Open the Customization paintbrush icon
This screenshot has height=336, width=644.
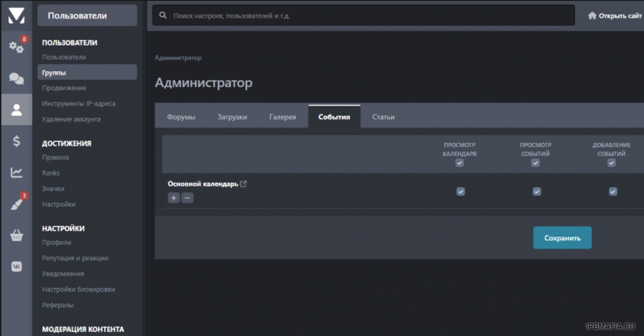pos(16,204)
